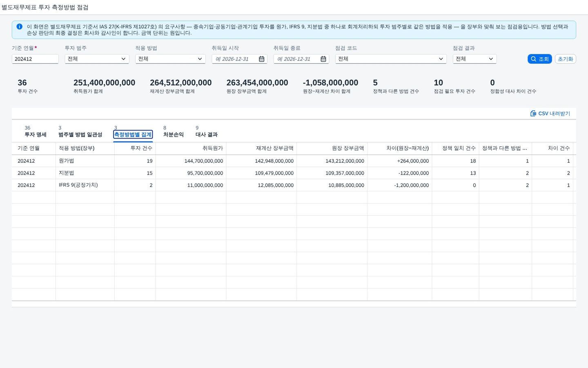Click the 조회 search button
The width and height of the screenshot is (588, 368).
[x=540, y=59]
